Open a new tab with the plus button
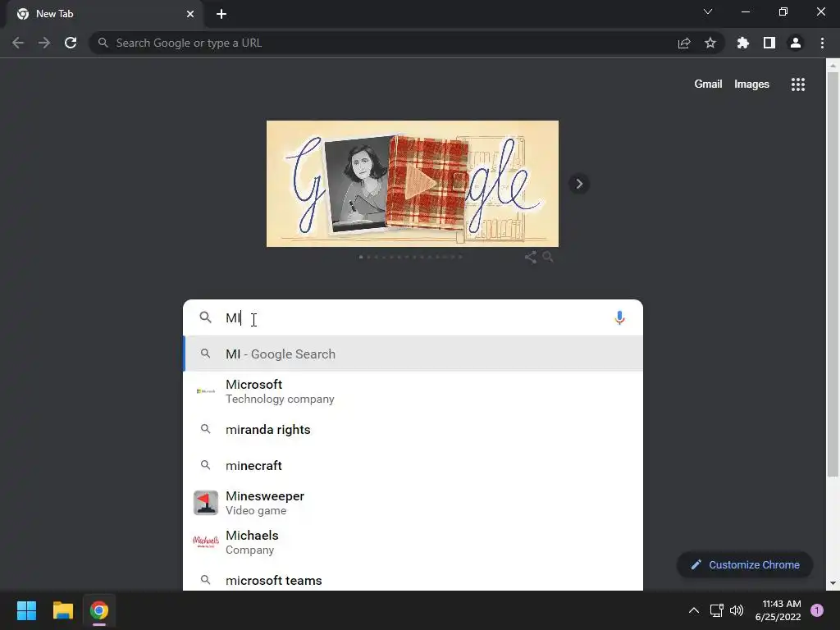 221,14
